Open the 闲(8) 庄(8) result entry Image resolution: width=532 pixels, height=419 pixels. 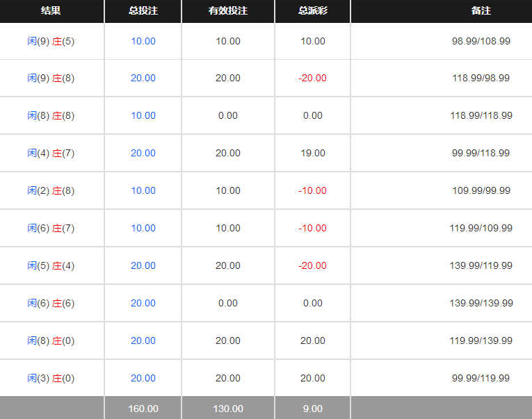pos(51,115)
